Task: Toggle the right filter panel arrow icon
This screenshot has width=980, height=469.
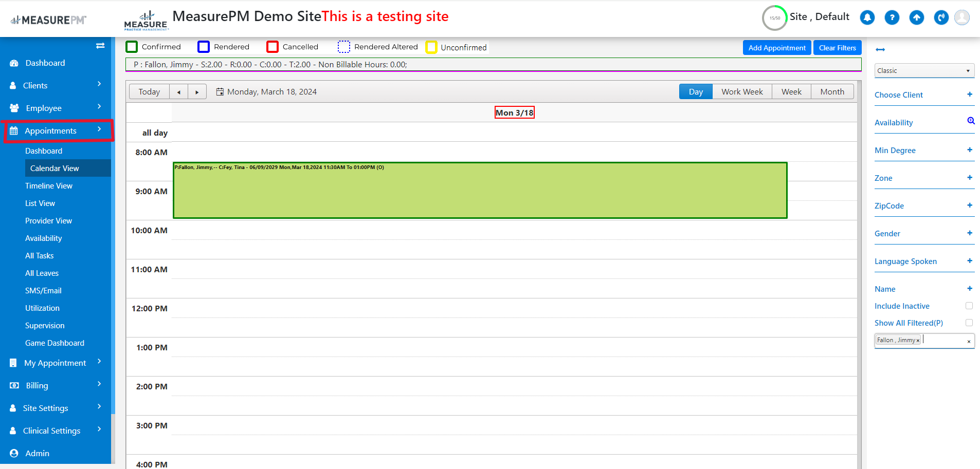Action: tap(880, 50)
